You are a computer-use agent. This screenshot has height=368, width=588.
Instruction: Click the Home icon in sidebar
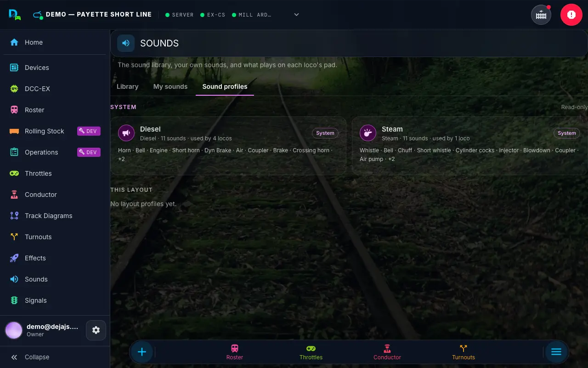[x=14, y=42]
